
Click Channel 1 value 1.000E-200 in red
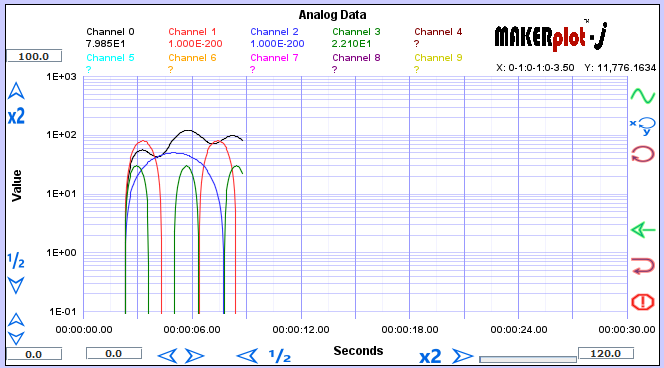(x=195, y=44)
